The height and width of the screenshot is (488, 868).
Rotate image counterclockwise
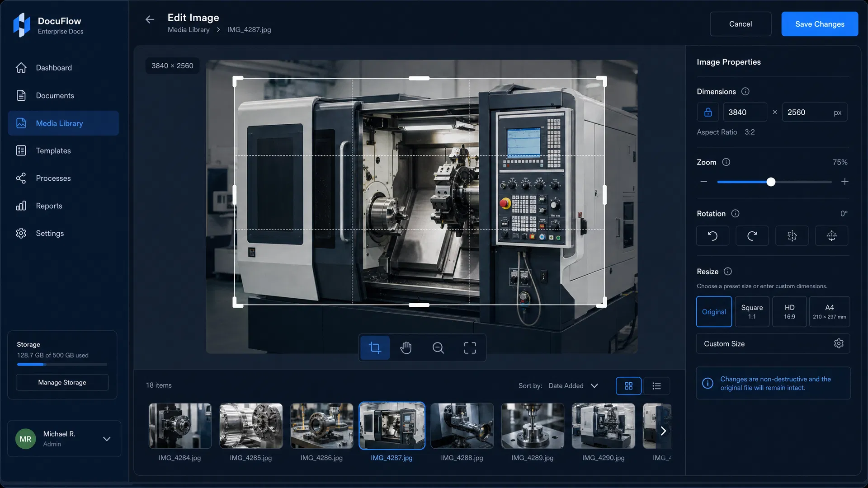click(x=712, y=236)
